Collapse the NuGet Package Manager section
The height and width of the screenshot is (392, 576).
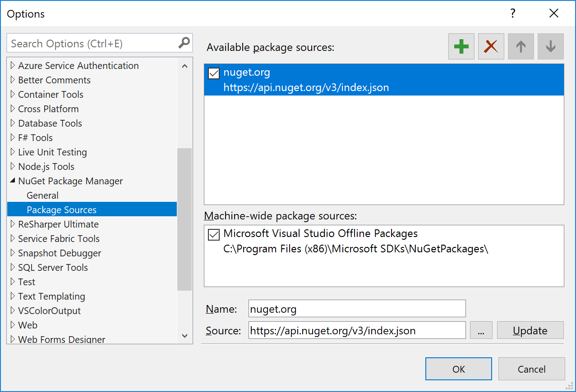click(12, 181)
